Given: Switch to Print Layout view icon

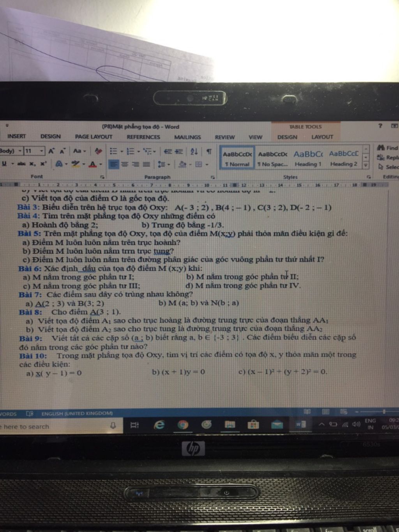Looking at the screenshot, I should [x=326, y=412].
